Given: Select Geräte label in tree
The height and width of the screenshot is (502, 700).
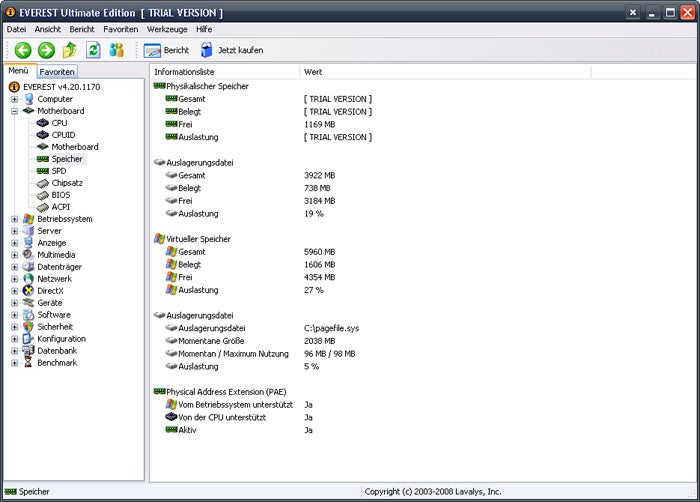Looking at the screenshot, I should (50, 303).
